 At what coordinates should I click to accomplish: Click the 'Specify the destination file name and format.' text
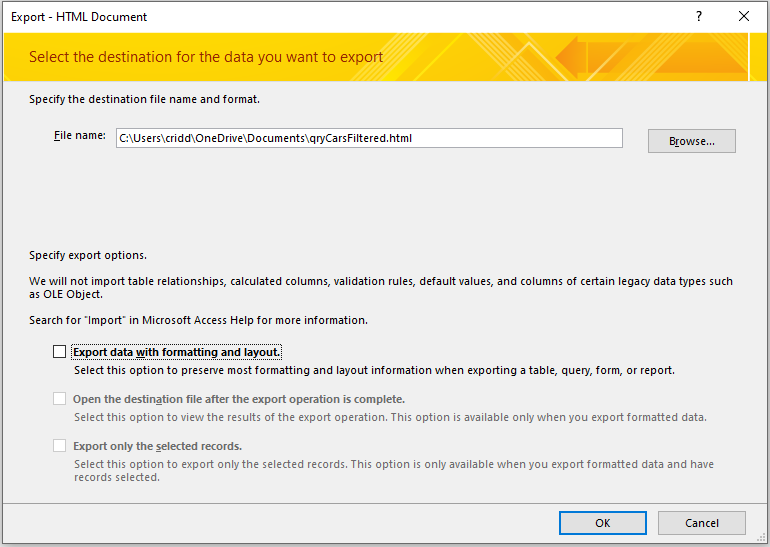(x=144, y=99)
